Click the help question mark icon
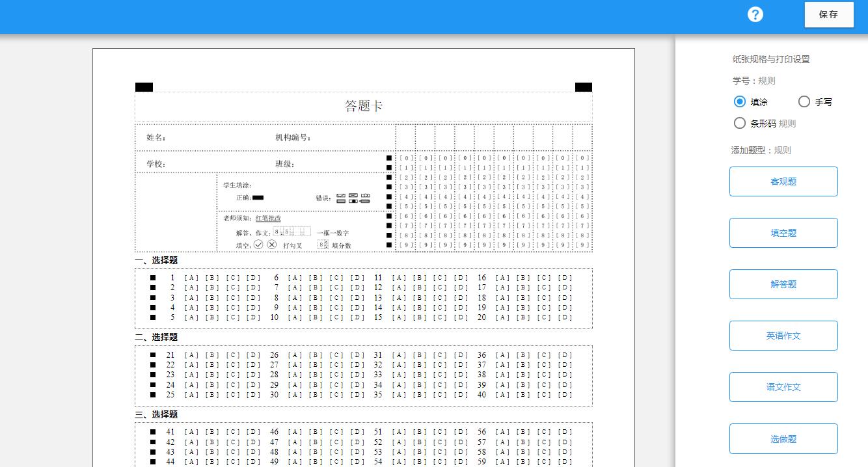 (755, 14)
